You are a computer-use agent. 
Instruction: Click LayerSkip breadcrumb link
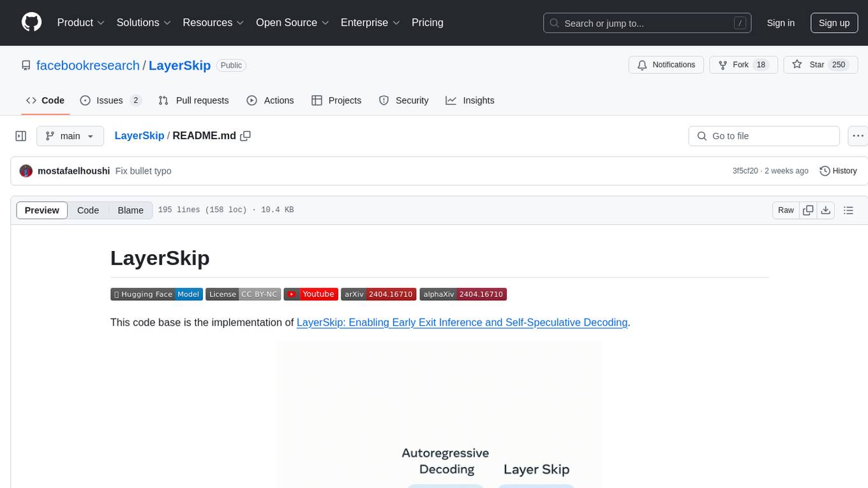click(x=139, y=135)
